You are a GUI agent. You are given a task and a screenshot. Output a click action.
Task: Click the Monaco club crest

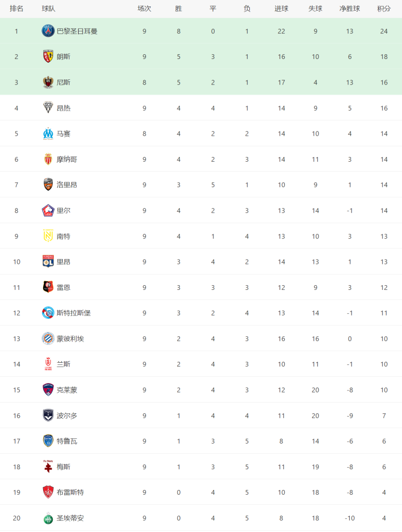[48, 159]
